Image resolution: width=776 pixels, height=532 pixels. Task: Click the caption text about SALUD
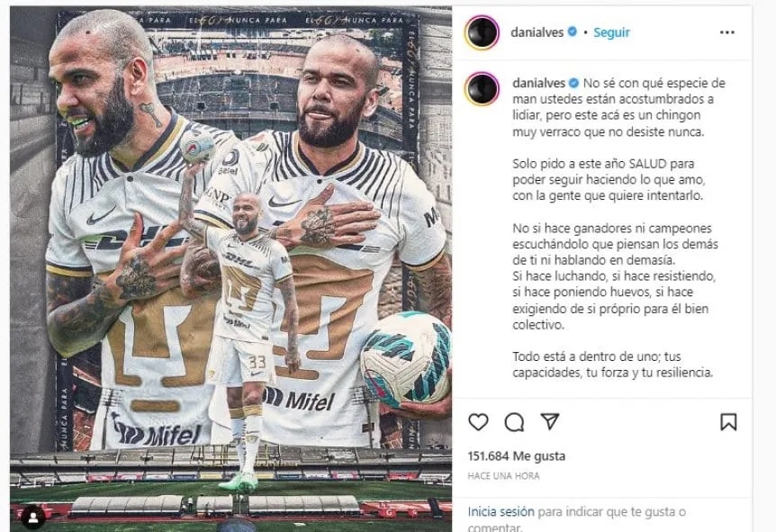tap(609, 180)
